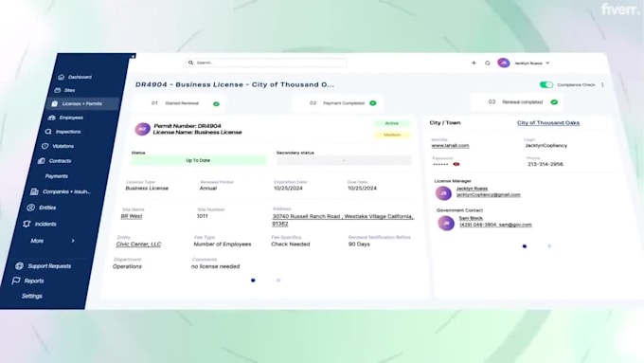
Task: Open Civic Center, LLC entity link
Action: click(138, 245)
